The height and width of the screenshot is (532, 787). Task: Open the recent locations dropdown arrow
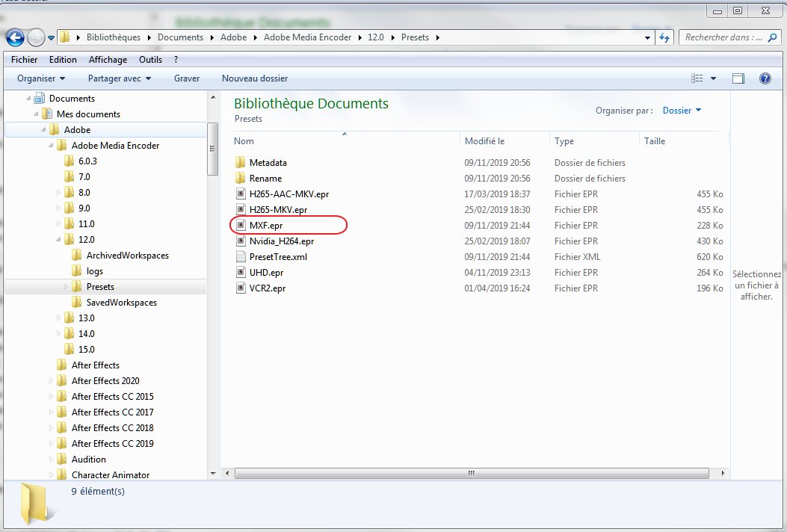tap(51, 37)
